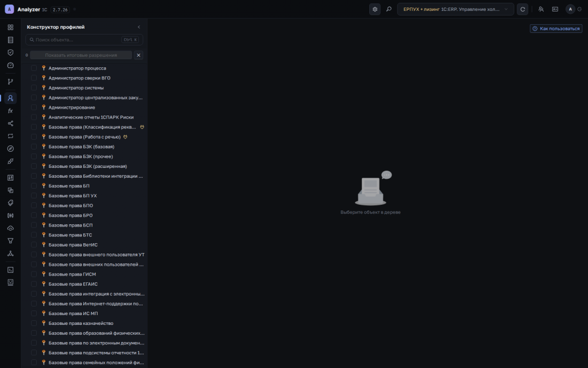Open the users icon in top bar
The height and width of the screenshot is (368, 588).
tap(541, 9)
